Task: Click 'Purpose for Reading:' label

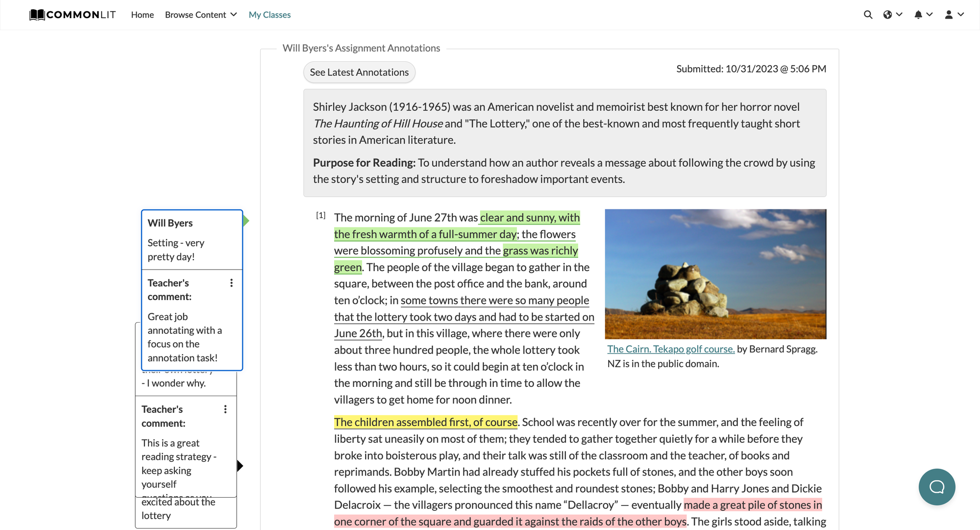Action: click(364, 163)
